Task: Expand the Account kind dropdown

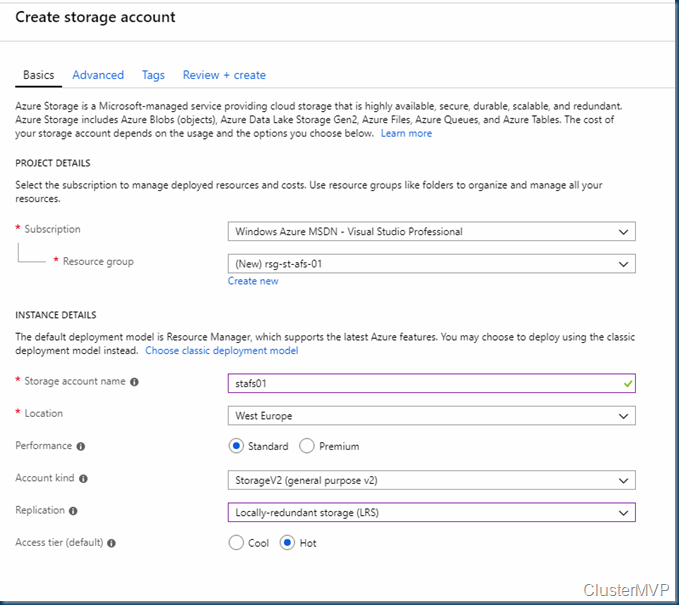Action: pyautogui.click(x=431, y=480)
